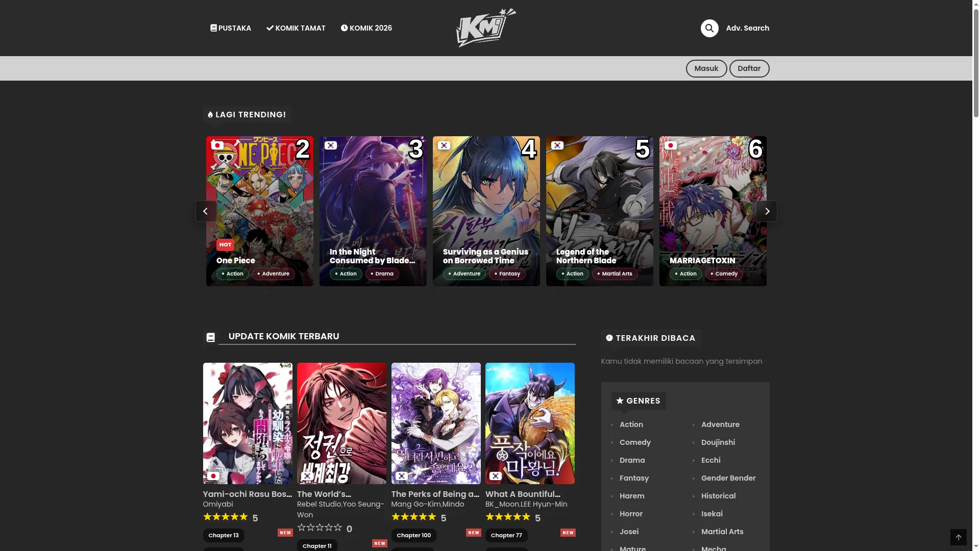Click the Masuk login button
The width and height of the screenshot is (980, 551).
(706, 68)
